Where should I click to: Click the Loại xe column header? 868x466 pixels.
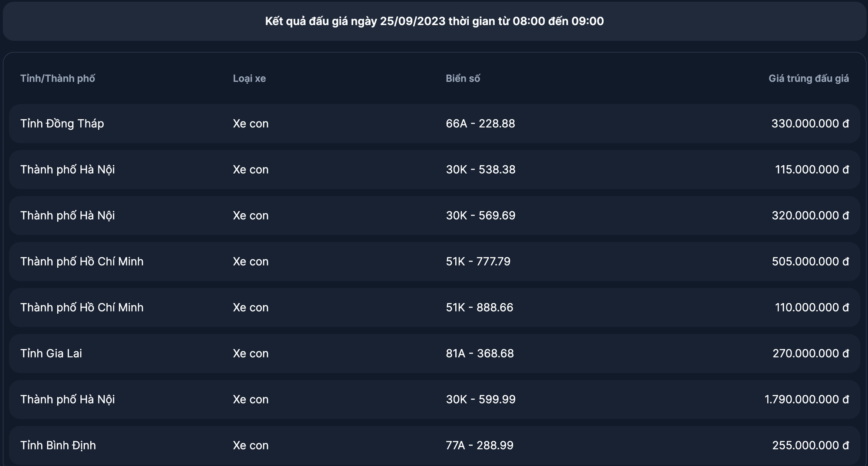coord(249,79)
